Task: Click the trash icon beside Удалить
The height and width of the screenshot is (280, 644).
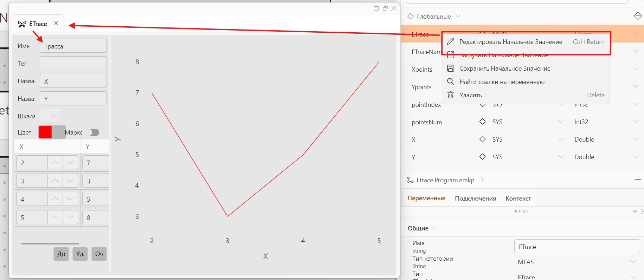Action: tap(450, 95)
